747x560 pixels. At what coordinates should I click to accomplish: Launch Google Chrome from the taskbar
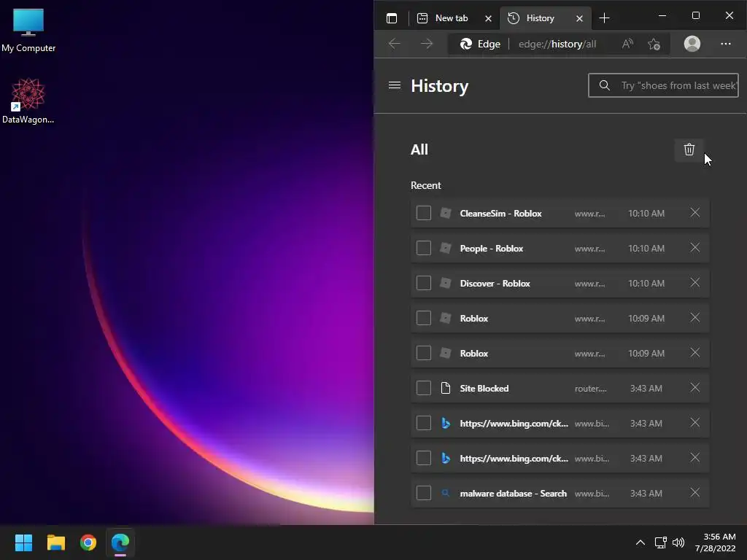(88, 542)
